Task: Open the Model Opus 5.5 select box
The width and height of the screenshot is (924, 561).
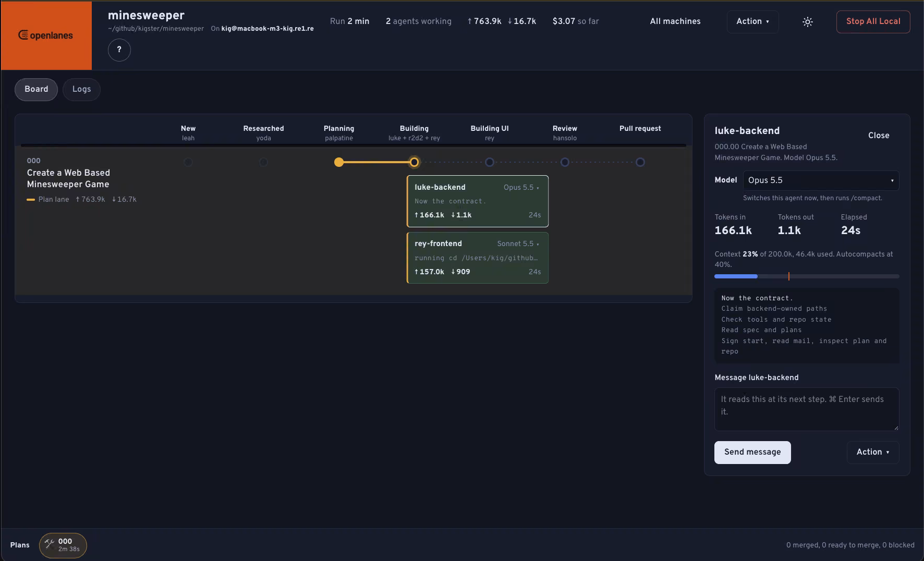Action: pyautogui.click(x=821, y=180)
